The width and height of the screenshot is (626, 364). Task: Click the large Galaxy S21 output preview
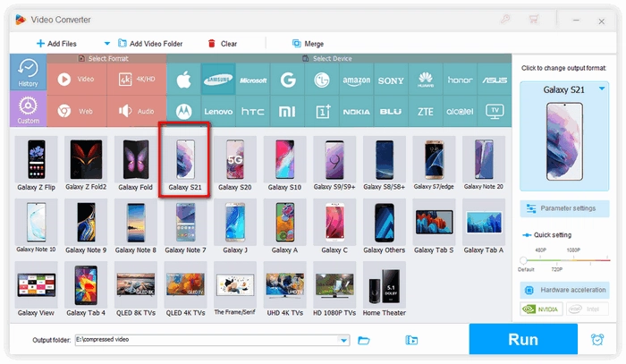564,141
